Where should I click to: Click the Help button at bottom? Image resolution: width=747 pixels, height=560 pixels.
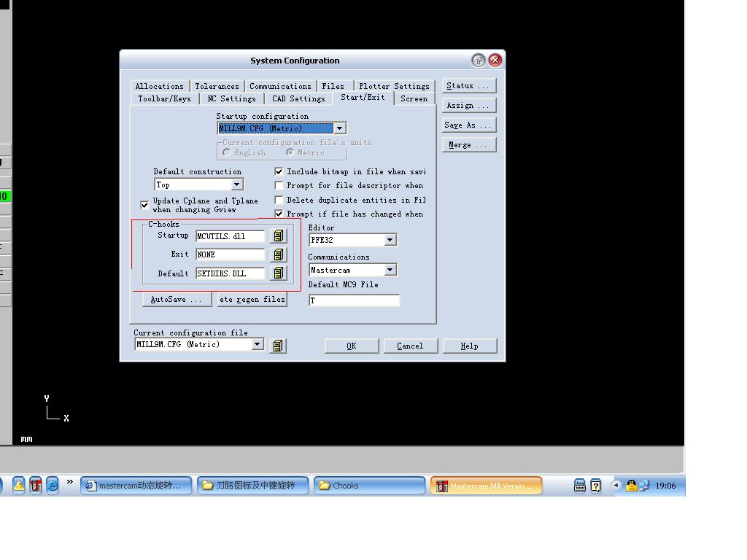tap(470, 346)
